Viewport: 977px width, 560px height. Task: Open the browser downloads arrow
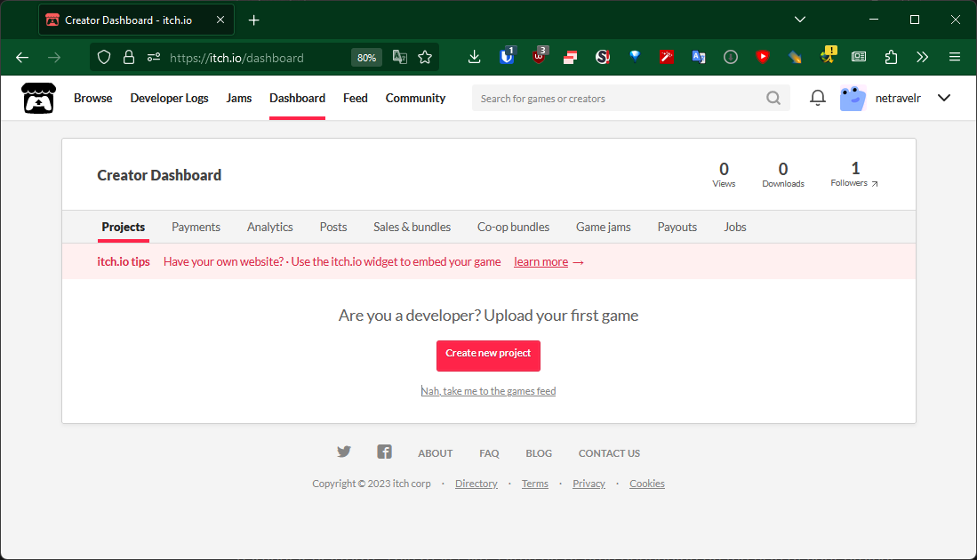pyautogui.click(x=474, y=57)
